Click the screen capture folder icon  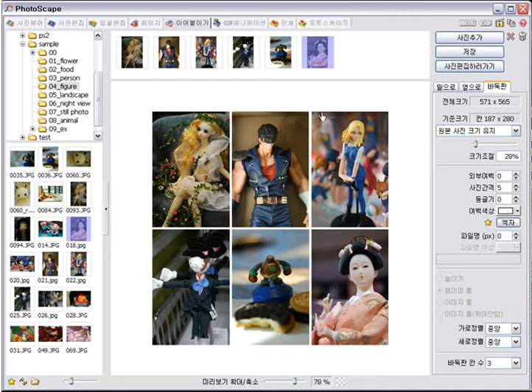[500, 23]
